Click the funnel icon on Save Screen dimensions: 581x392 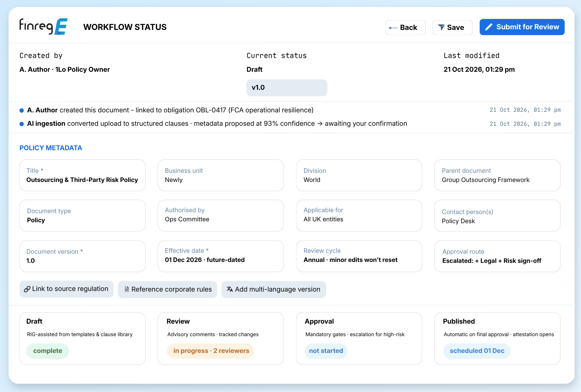click(441, 27)
